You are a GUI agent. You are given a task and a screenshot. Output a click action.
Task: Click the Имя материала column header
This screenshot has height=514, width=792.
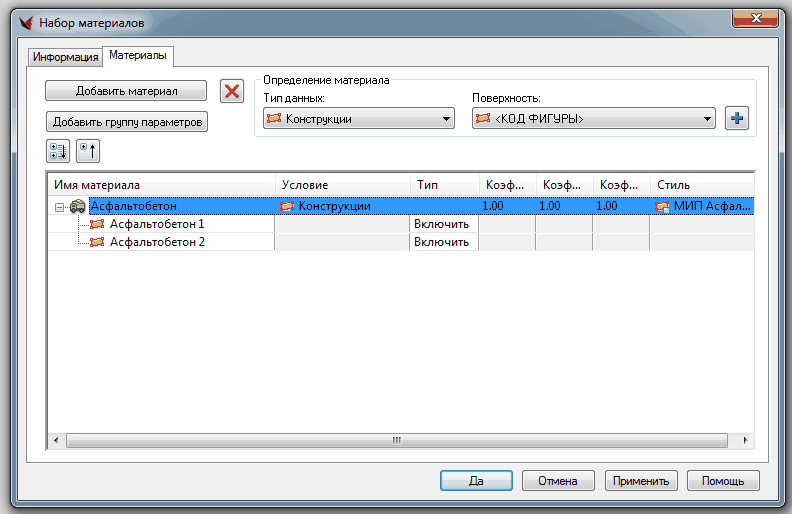pos(160,185)
